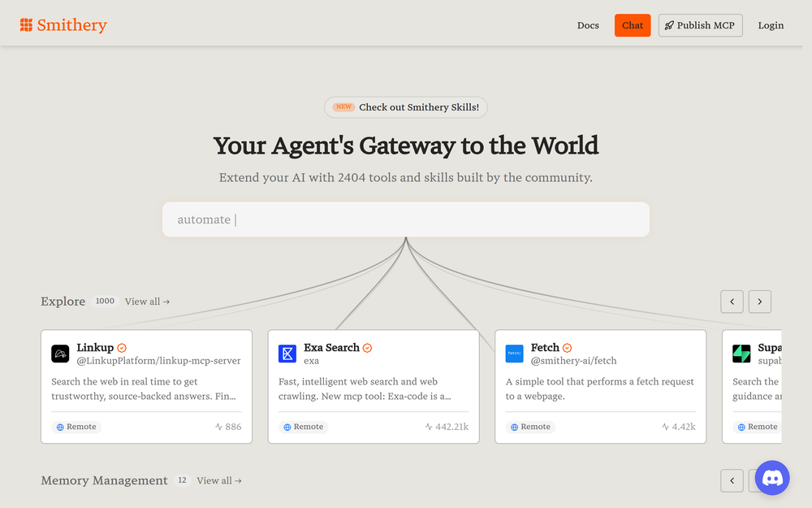This screenshot has height=508, width=812.
Task: Click the Linkup card description text
Action: tap(144, 389)
